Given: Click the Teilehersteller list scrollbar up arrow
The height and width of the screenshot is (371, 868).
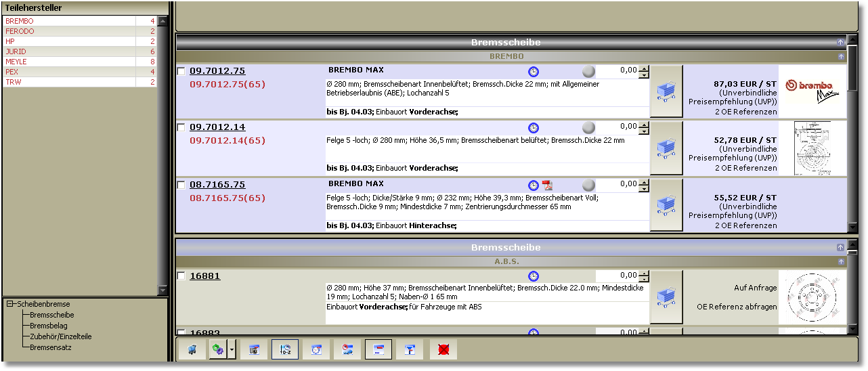Looking at the screenshot, I should (x=162, y=21).
